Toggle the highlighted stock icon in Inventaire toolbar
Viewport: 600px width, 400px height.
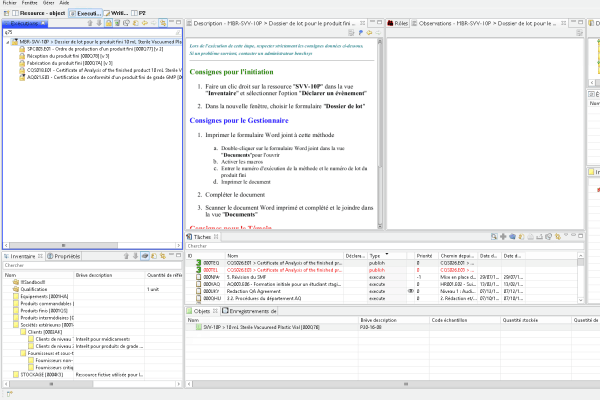pos(145,256)
